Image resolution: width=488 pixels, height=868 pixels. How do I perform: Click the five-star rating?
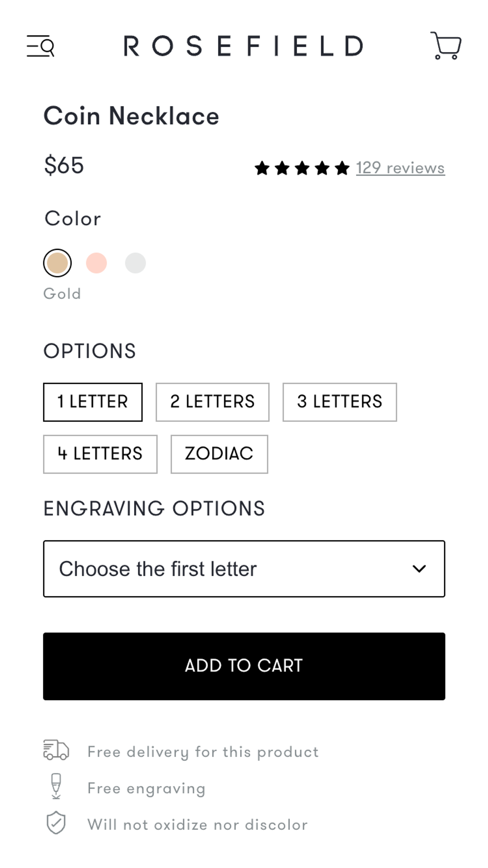[302, 168]
